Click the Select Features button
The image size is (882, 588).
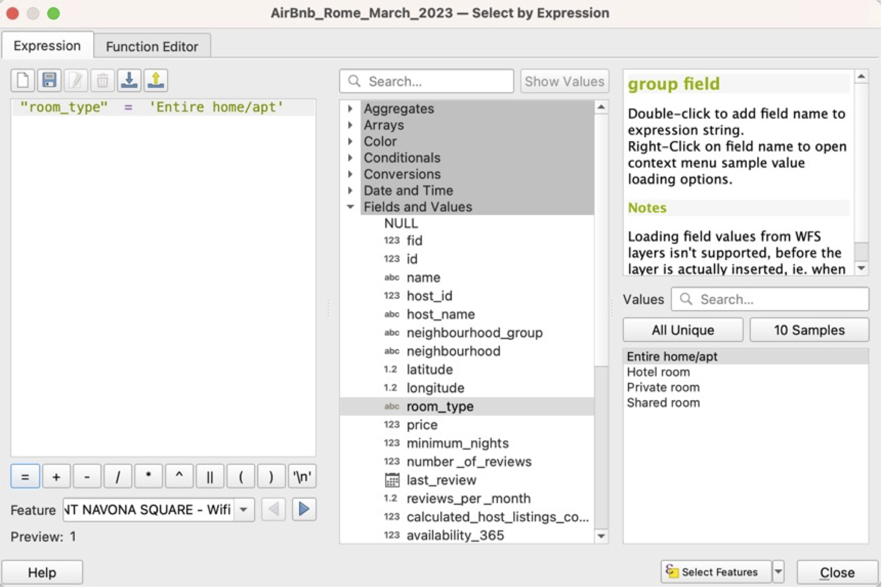click(x=716, y=572)
